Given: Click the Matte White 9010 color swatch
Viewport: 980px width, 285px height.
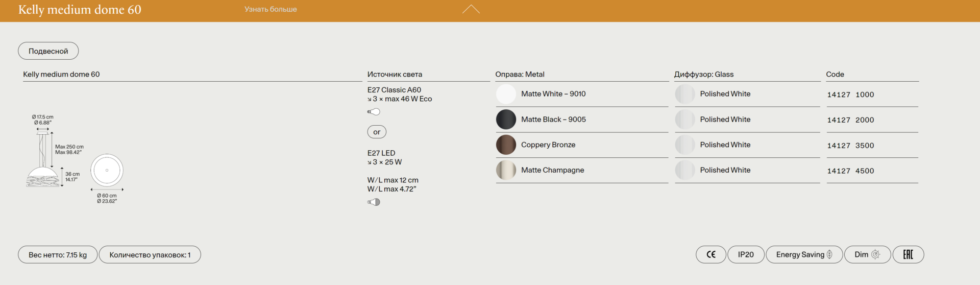Looking at the screenshot, I should coord(506,94).
